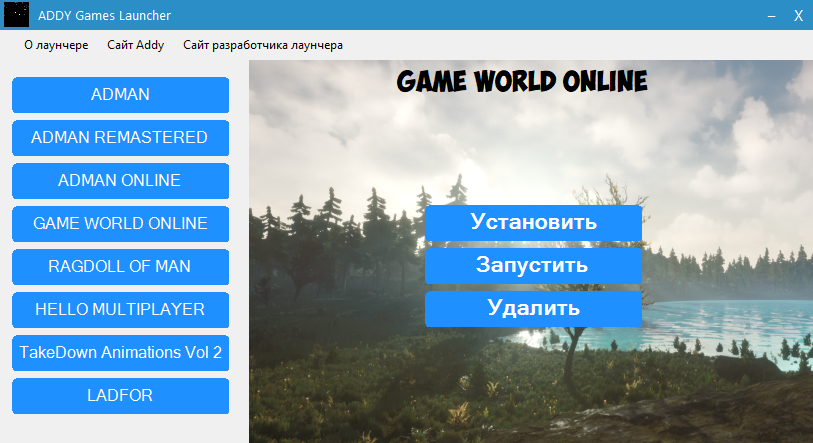Select the ADMAN ONLINE game button
Image resolution: width=813 pixels, height=443 pixels.
[x=120, y=181]
